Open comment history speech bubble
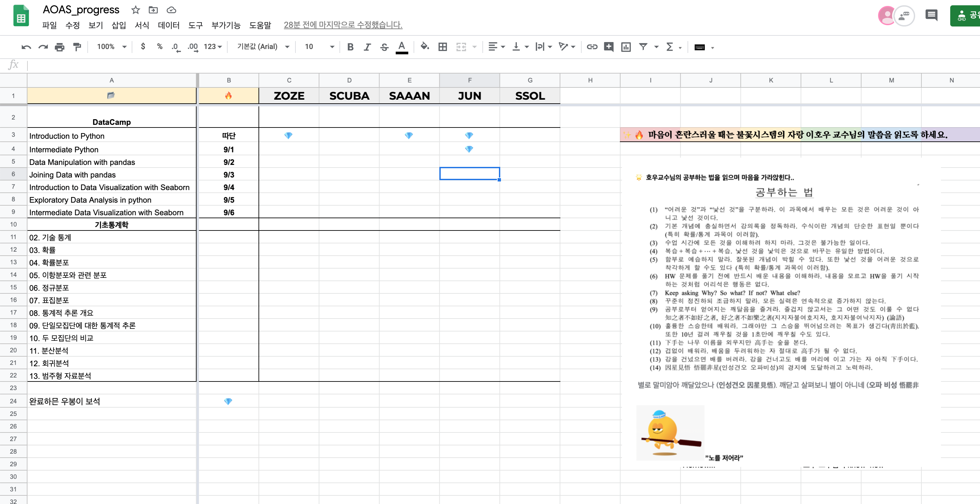The height and width of the screenshot is (504, 980). [931, 15]
